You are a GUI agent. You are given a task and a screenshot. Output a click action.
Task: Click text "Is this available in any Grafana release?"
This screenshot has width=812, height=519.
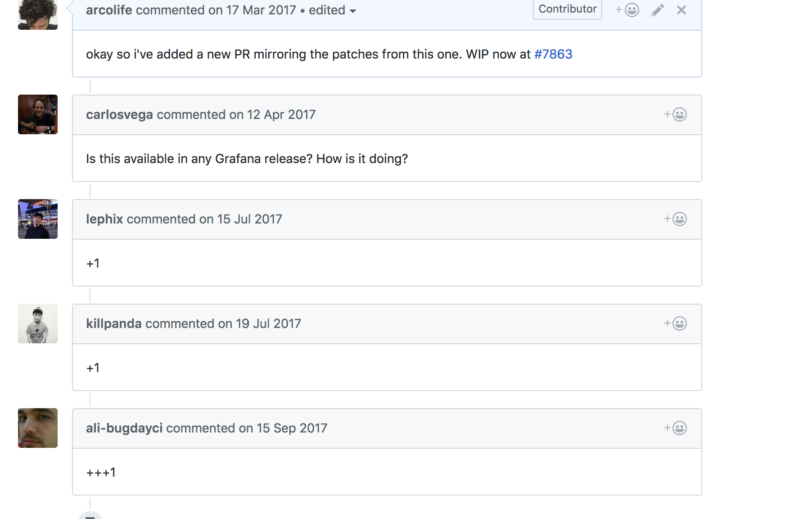tap(199, 159)
